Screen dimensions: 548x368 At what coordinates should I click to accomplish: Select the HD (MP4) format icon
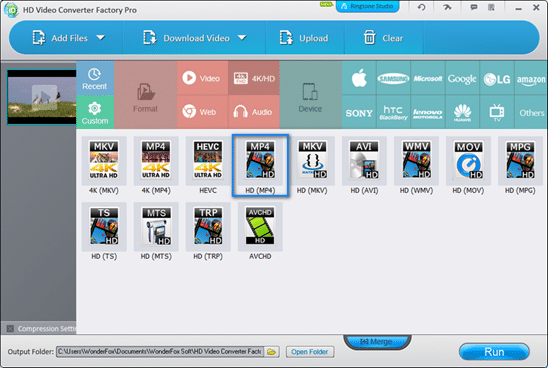pyautogui.click(x=260, y=161)
